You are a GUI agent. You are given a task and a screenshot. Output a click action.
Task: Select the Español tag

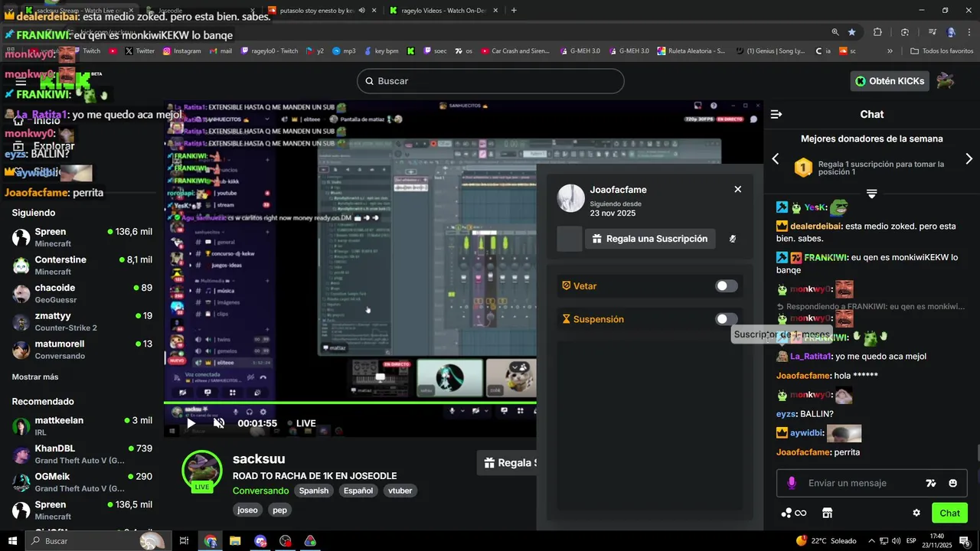coord(358,491)
